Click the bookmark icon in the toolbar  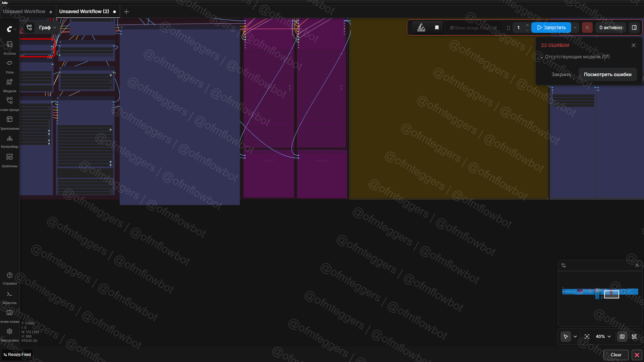[437, 27]
